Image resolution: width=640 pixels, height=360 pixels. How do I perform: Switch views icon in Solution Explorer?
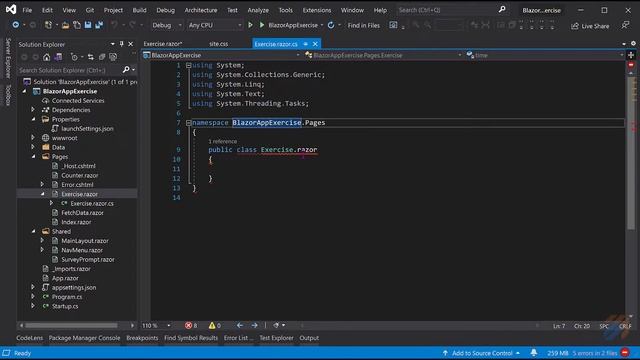(58, 57)
